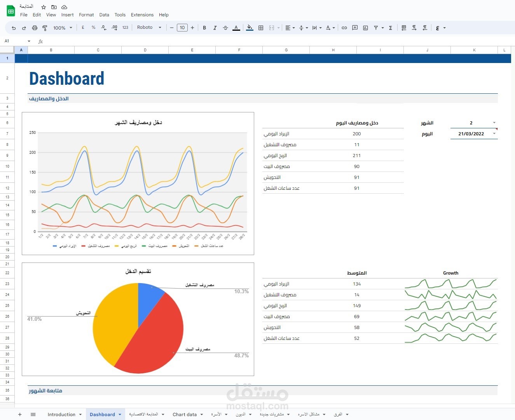This screenshot has height=420, width=515.
Task: Click the font size input box
Action: click(x=182, y=28)
